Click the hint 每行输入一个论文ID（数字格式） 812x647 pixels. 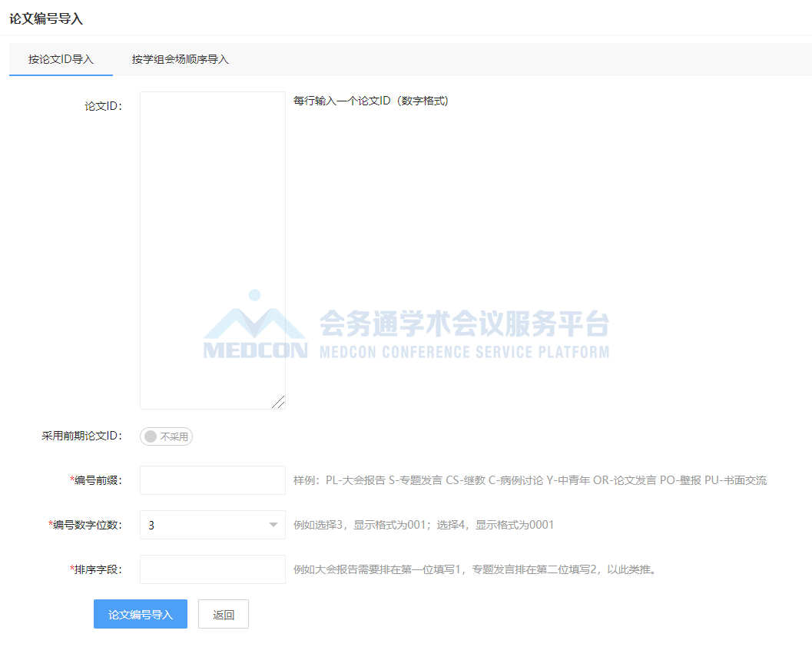(371, 101)
